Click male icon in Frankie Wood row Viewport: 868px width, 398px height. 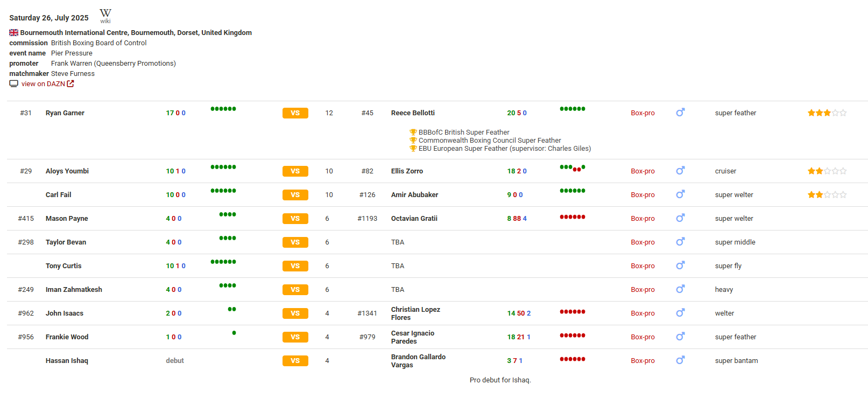coord(680,337)
